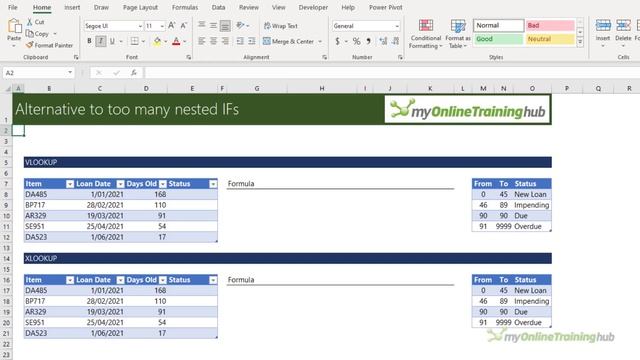Viewport: 640px width, 360px height.
Task: Toggle Wrap Text
Action: 281,26
